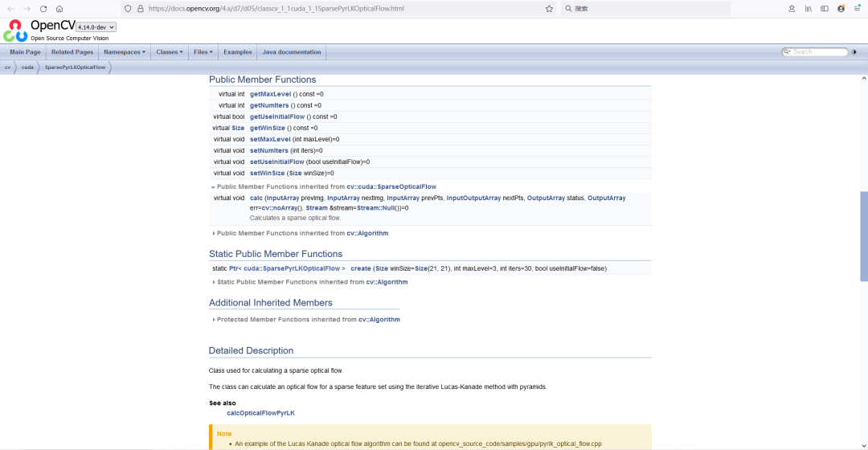Open the create static function link
The width and height of the screenshot is (868, 450).
click(360, 268)
